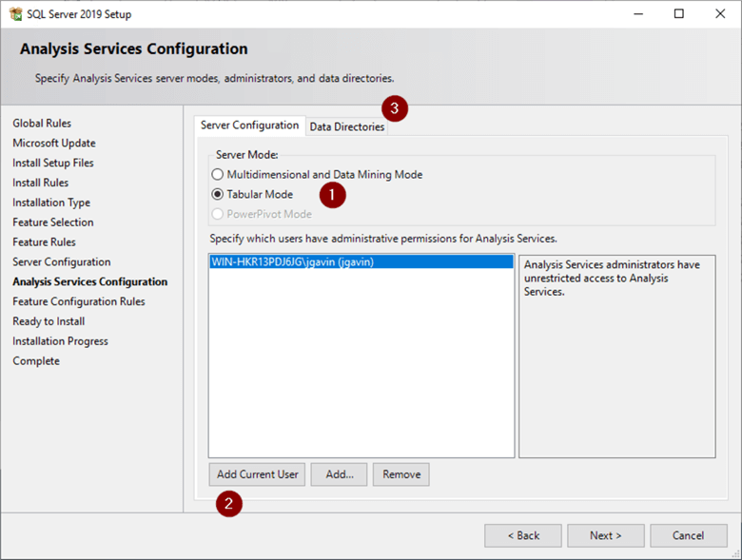Image resolution: width=742 pixels, height=560 pixels.
Task: Switch to the Data Directories tab
Action: (347, 126)
